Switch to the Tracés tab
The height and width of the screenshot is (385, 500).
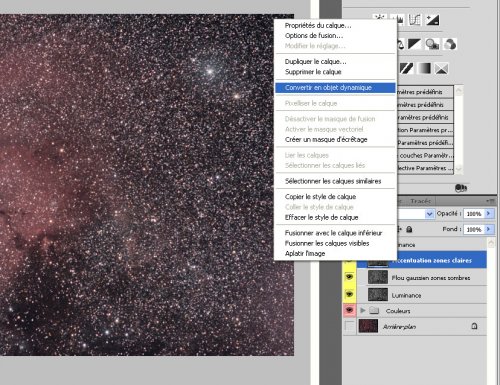(421, 201)
